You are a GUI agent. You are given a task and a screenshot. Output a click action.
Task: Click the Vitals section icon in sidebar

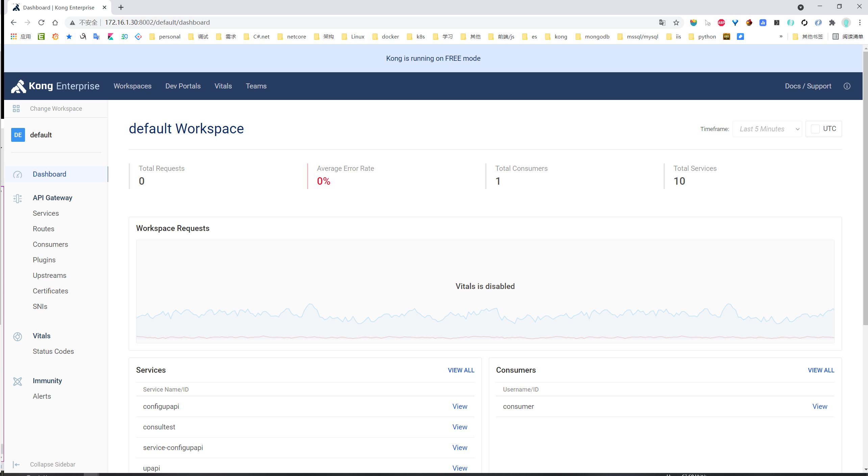(x=18, y=336)
